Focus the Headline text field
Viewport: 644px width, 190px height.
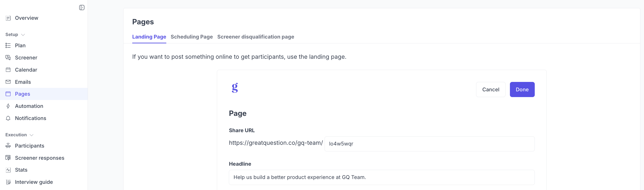pyautogui.click(x=382, y=177)
